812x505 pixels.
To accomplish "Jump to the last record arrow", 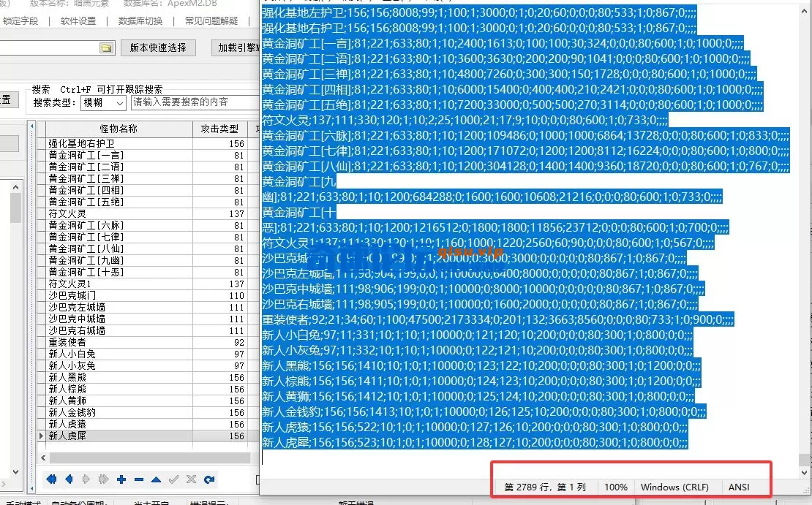I will (103, 479).
